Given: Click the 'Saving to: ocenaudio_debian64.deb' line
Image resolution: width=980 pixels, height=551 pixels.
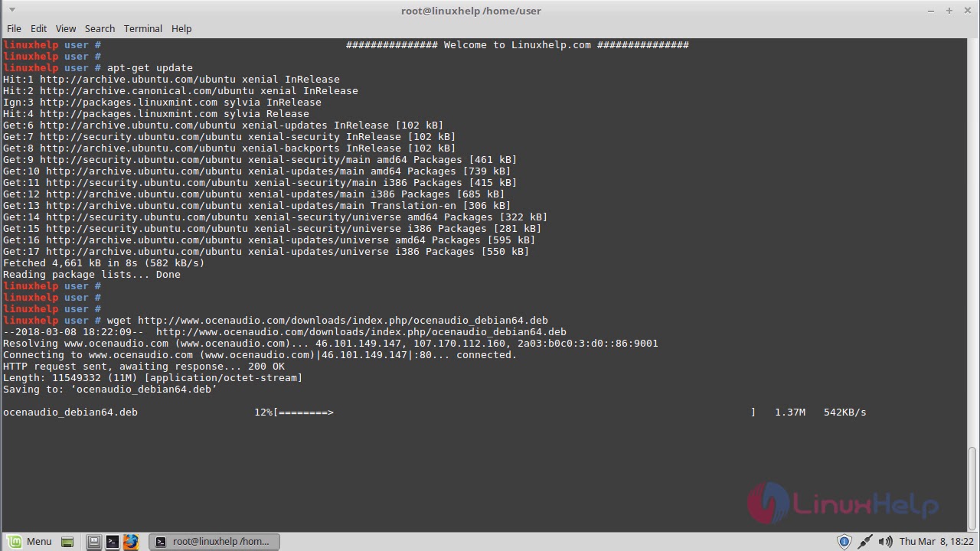Looking at the screenshot, I should (x=110, y=390).
